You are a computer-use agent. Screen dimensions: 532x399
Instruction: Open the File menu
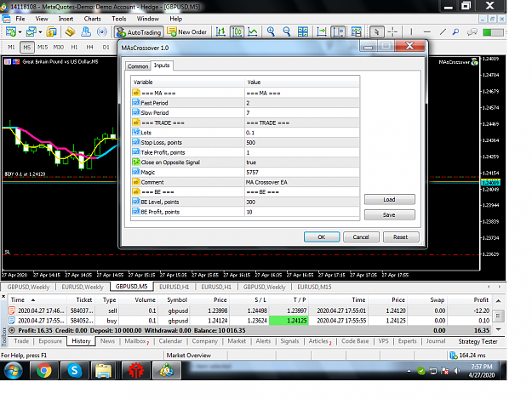coord(20,19)
